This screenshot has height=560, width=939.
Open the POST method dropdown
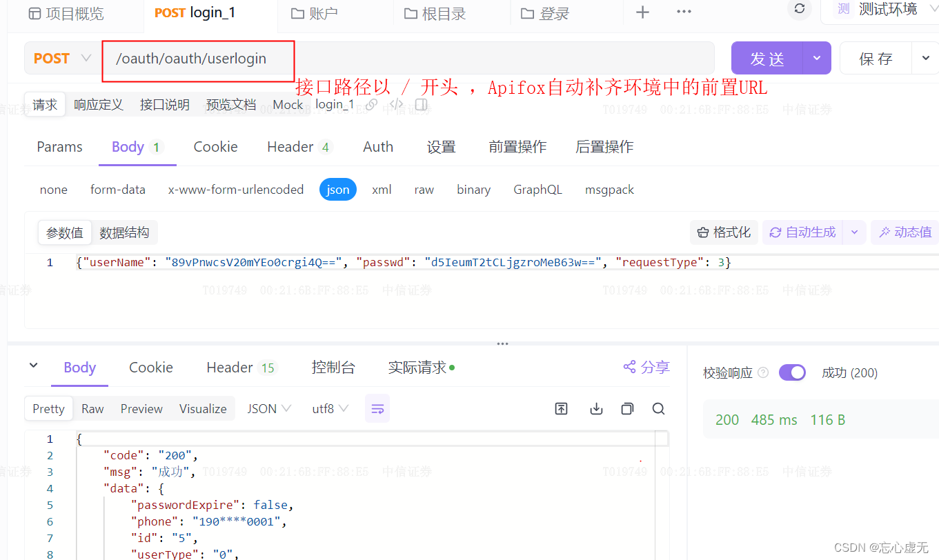coord(62,59)
